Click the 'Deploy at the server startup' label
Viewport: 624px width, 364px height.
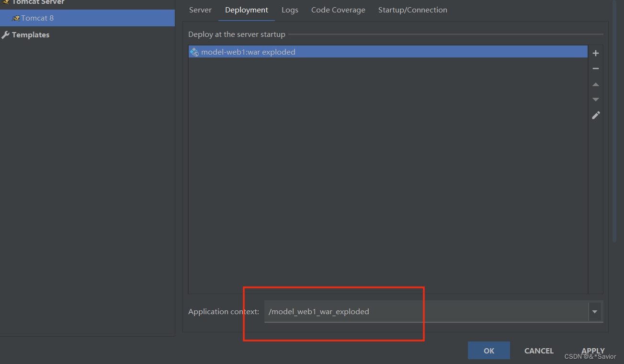[x=237, y=34]
